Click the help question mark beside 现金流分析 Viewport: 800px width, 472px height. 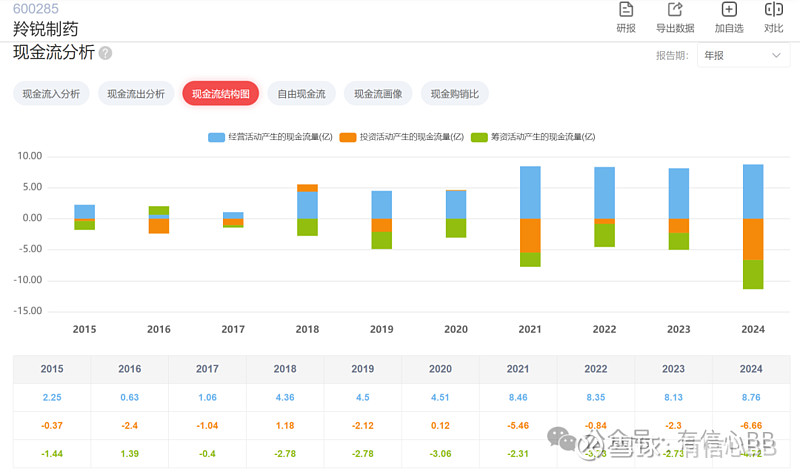[x=106, y=54]
